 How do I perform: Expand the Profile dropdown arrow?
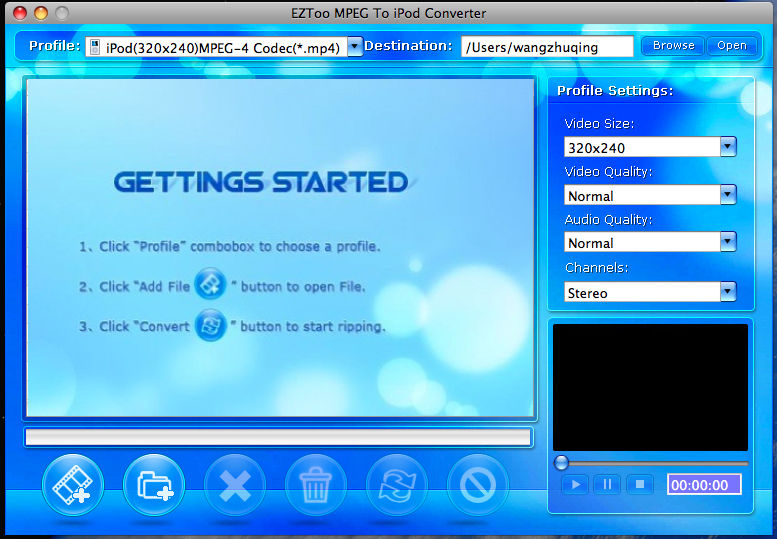point(355,47)
